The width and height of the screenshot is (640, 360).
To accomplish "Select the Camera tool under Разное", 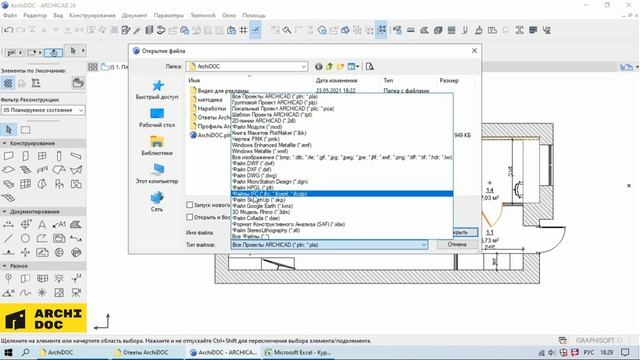I will [x=76, y=293].
